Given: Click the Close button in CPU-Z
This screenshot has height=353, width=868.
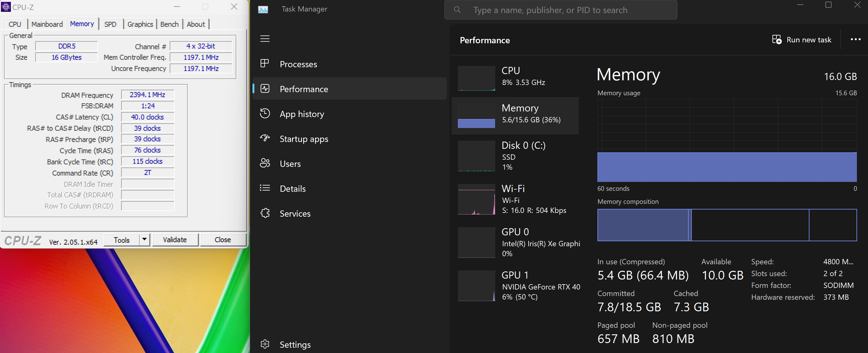Looking at the screenshot, I should click(223, 239).
